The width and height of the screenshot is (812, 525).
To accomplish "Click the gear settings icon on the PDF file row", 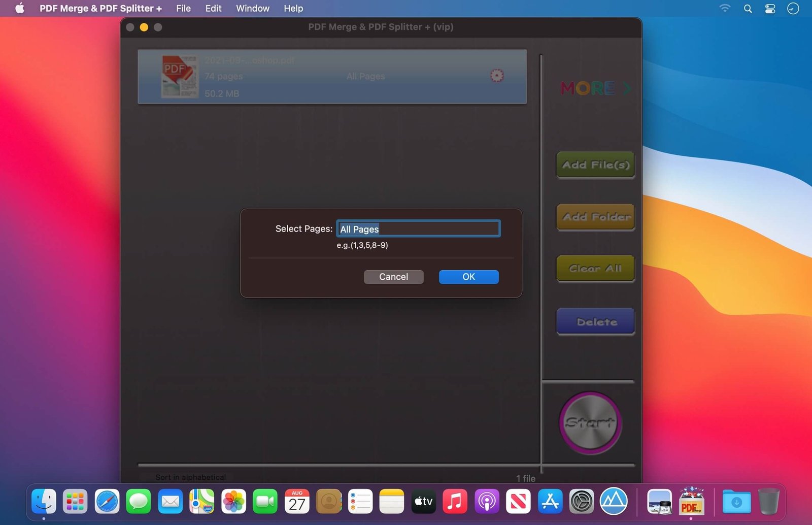I will click(x=496, y=75).
